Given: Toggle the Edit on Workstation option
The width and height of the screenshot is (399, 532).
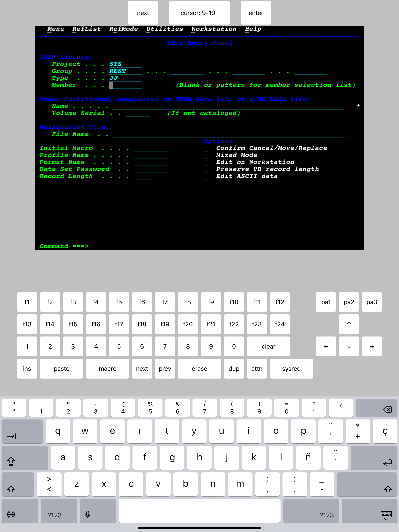Looking at the screenshot, I should pyautogui.click(x=206, y=162).
